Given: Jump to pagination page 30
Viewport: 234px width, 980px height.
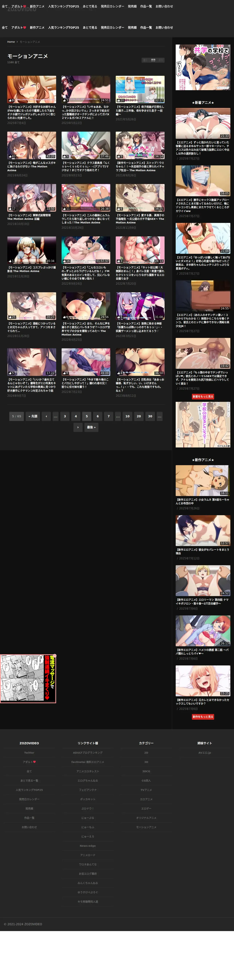Looking at the screenshot, I should [x=150, y=416].
